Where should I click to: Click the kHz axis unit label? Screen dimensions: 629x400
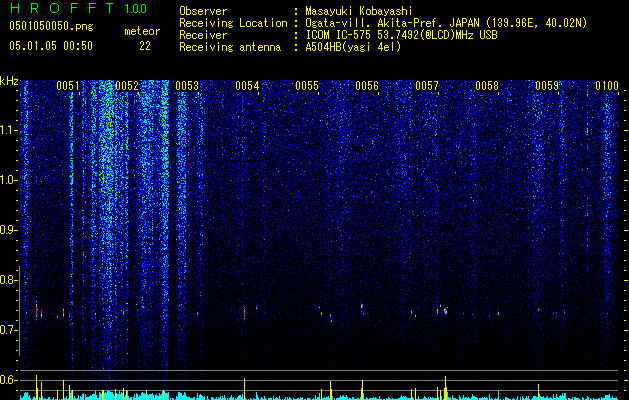[9, 81]
